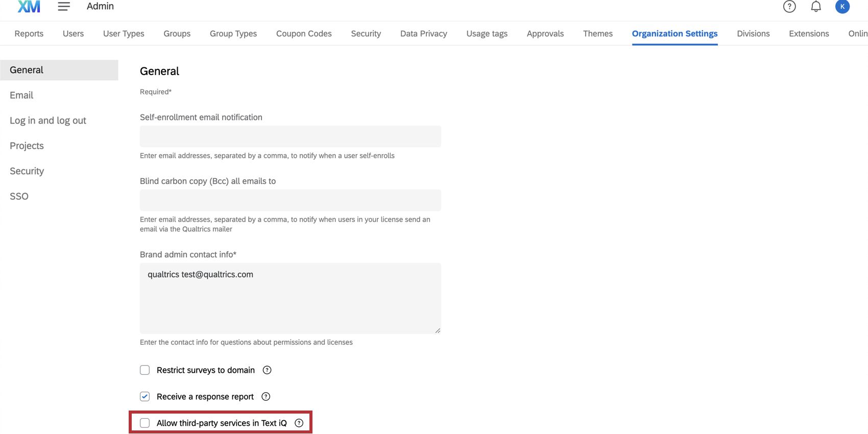Image resolution: width=868 pixels, height=434 pixels.
Task: Click the permissions and licenses helper text
Action: [x=246, y=342]
